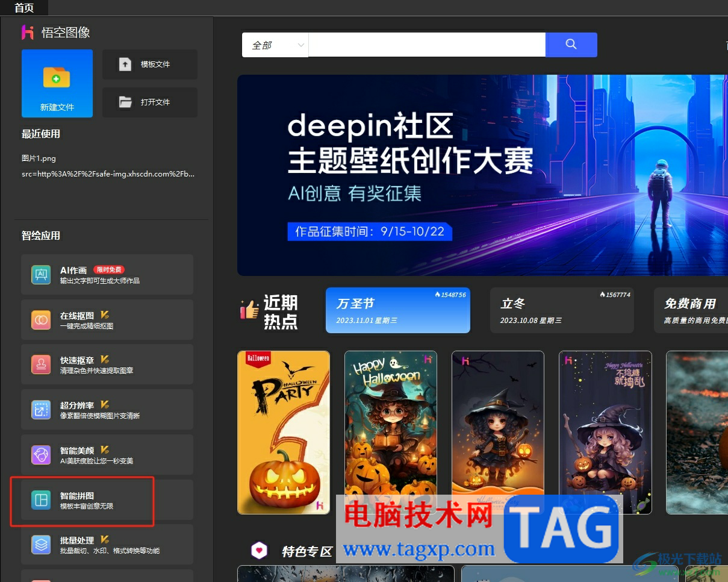Click the 1567774 flame count on 立冬
This screenshot has height=582, width=728.
615,295
